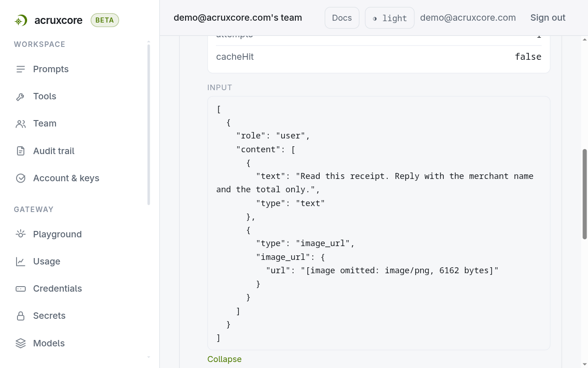Click the page scroll up arrow
This screenshot has width=588, height=368.
585,40
